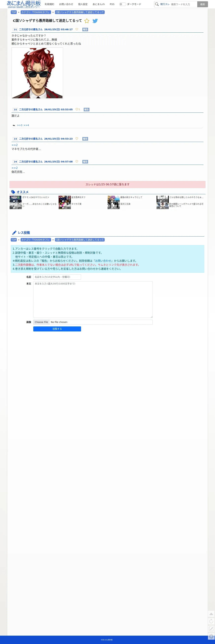Report post 1 with 報告
This screenshot has width=215, height=644.
tap(85, 29)
